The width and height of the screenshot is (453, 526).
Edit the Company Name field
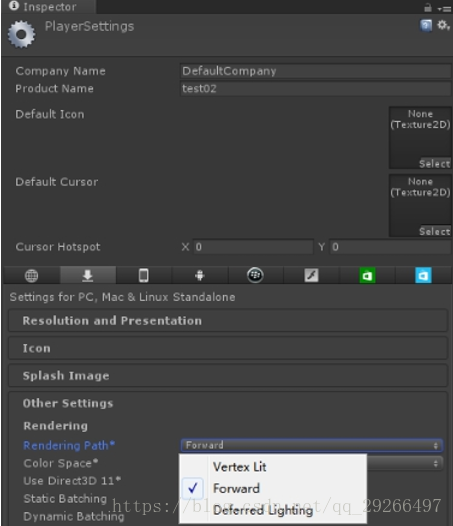315,71
